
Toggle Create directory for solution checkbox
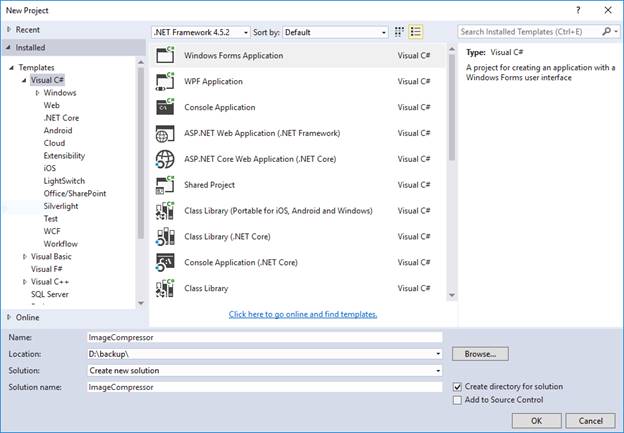(457, 387)
